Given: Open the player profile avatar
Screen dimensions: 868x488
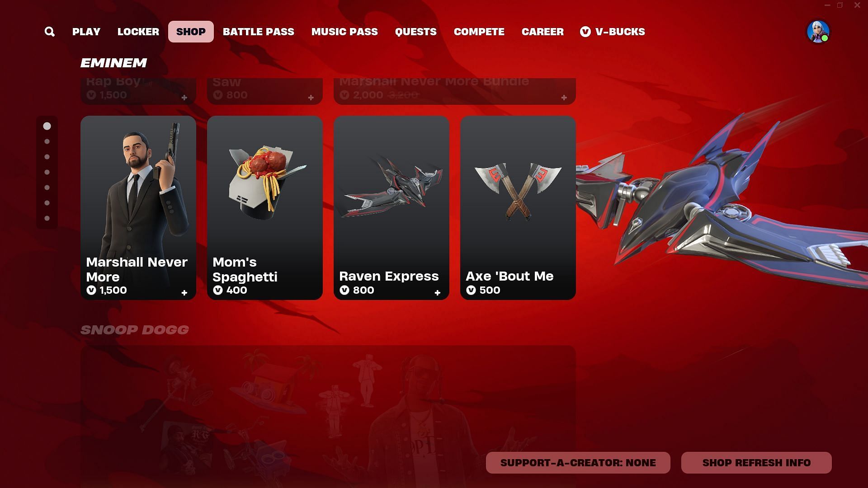Looking at the screenshot, I should click(818, 32).
